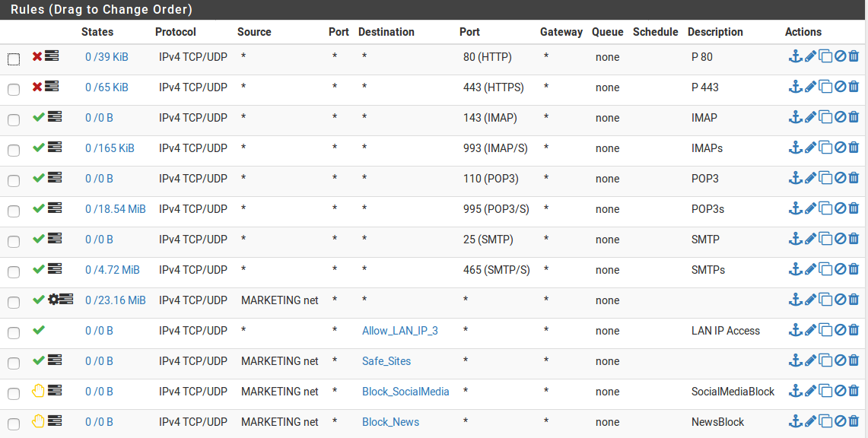Check the box beside the SMTPs rule
The image size is (868, 438).
point(14,271)
